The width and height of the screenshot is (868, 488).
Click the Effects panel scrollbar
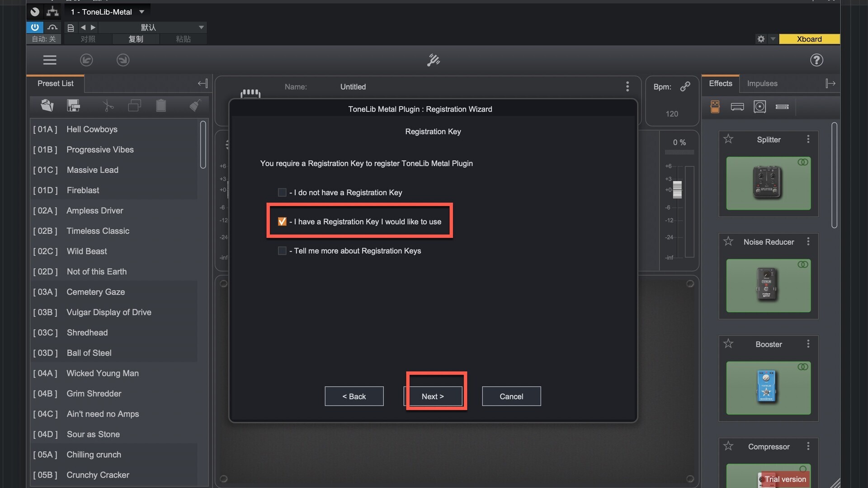click(834, 175)
